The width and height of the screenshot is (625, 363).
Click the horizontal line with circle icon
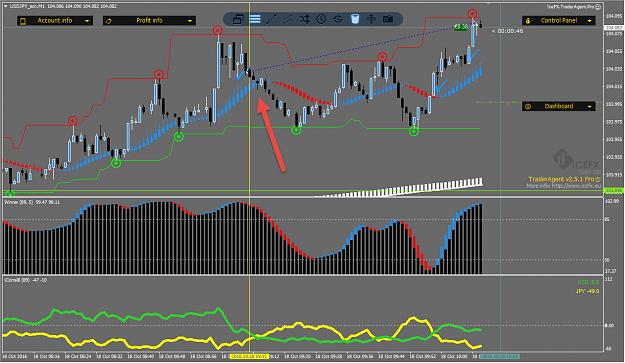pyautogui.click(x=338, y=19)
